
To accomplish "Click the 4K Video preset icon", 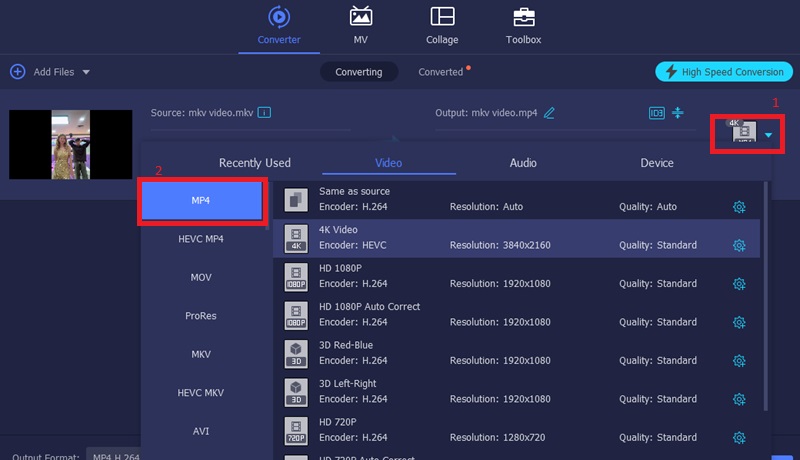I will pyautogui.click(x=296, y=239).
